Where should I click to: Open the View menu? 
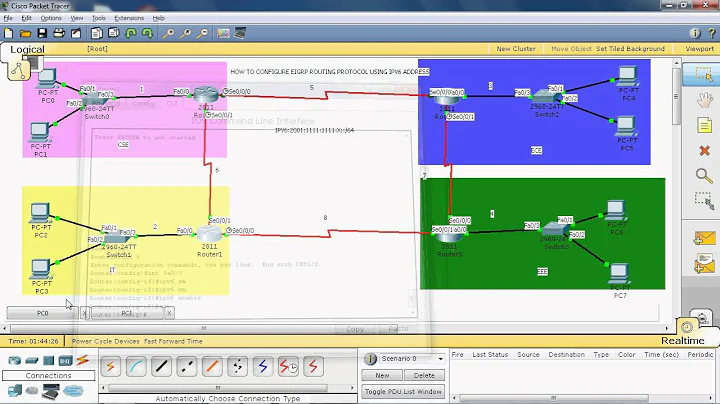pyautogui.click(x=77, y=18)
